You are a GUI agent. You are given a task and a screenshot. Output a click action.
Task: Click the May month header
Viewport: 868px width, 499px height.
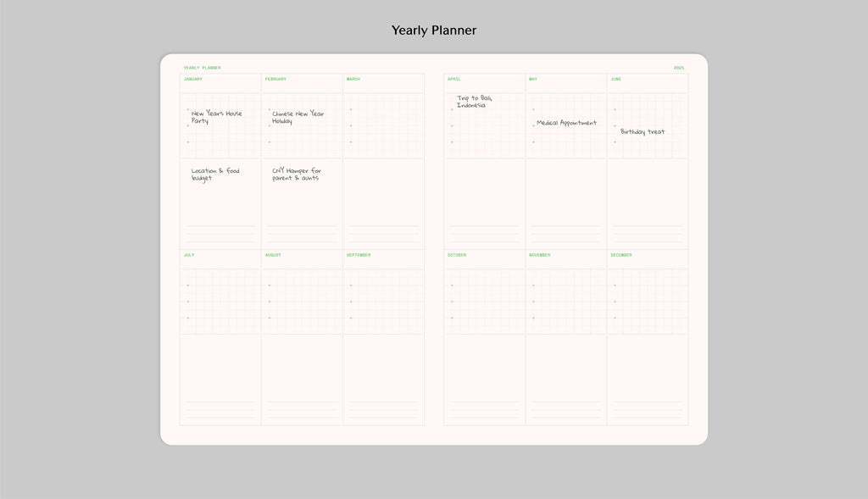pos(533,79)
